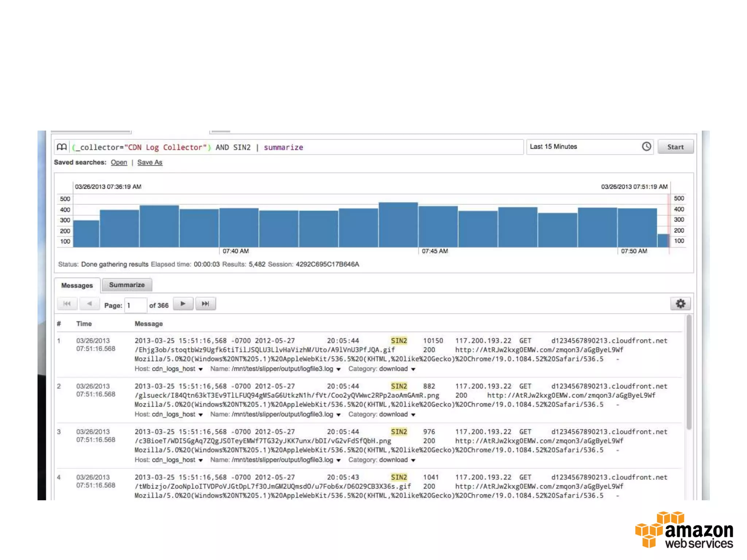The width and height of the screenshot is (747, 560).
Task: Switch to the Summarize tab
Action: tap(127, 285)
